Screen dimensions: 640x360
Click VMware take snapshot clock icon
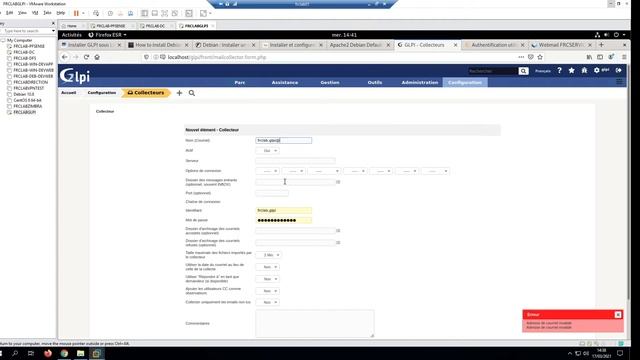coord(110,13)
